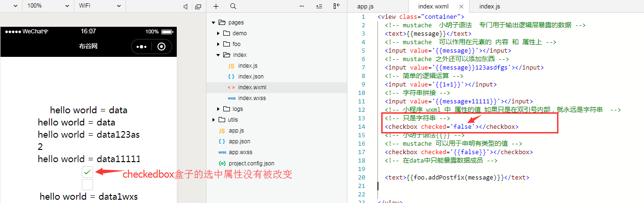Click the 16:07 time in simulator status bar

tap(88, 31)
